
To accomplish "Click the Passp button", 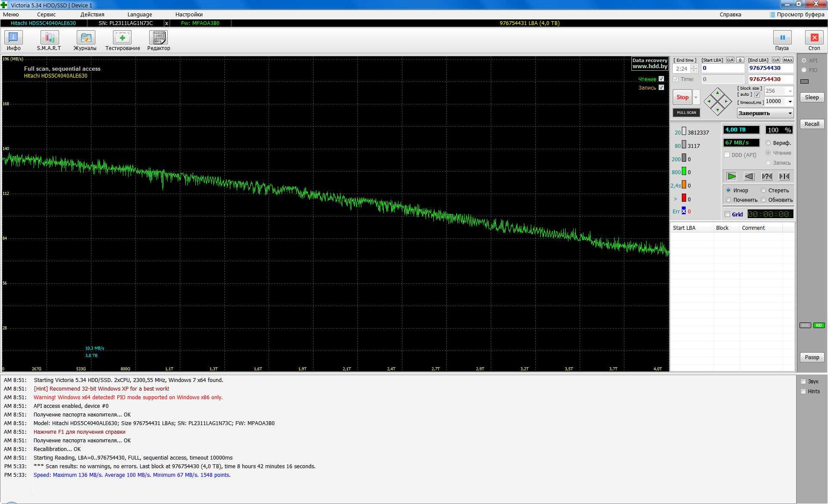I will click(812, 357).
